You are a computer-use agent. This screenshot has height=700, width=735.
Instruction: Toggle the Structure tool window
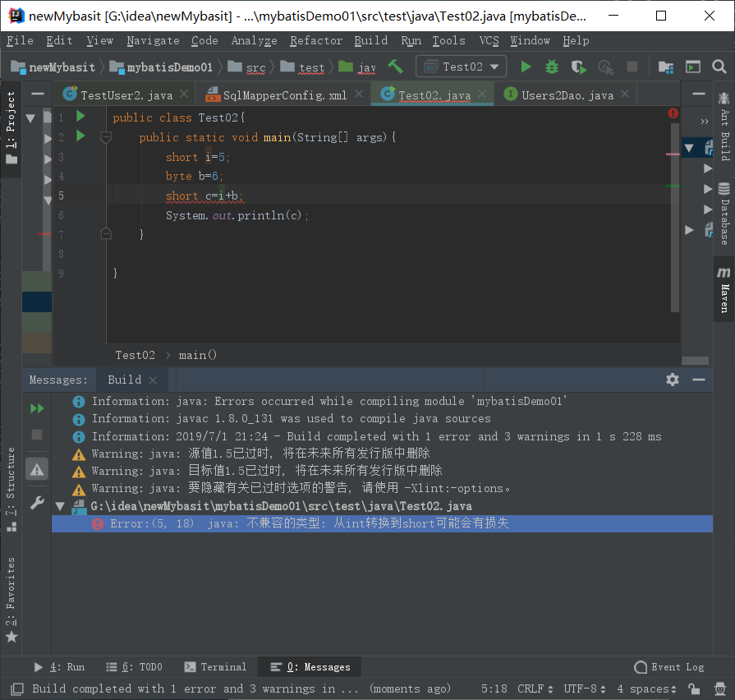pyautogui.click(x=11, y=490)
